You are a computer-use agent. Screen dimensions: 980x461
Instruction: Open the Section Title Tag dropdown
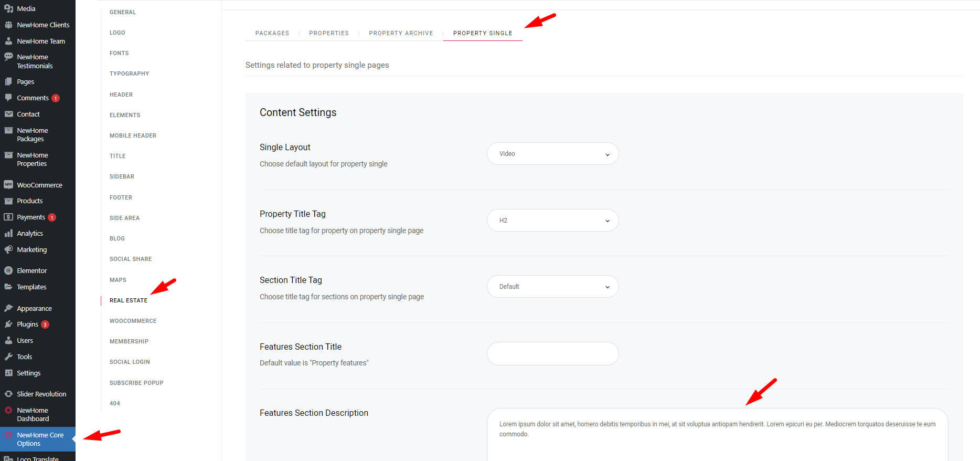[x=553, y=287]
